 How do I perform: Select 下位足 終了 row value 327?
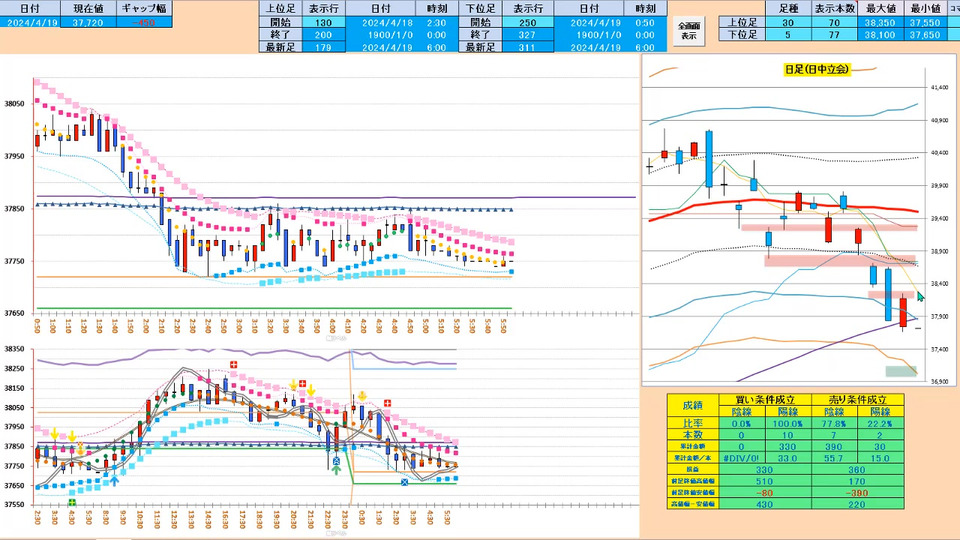click(527, 35)
